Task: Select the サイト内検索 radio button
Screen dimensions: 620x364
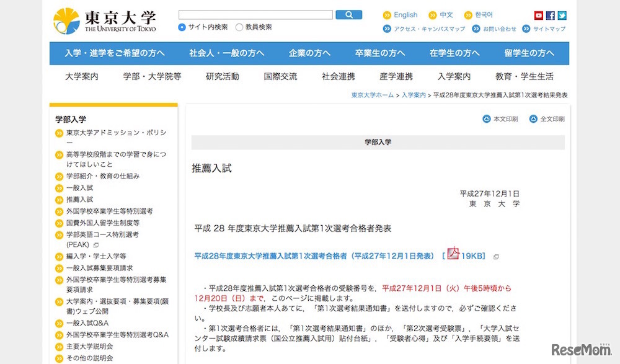Action: [182, 27]
